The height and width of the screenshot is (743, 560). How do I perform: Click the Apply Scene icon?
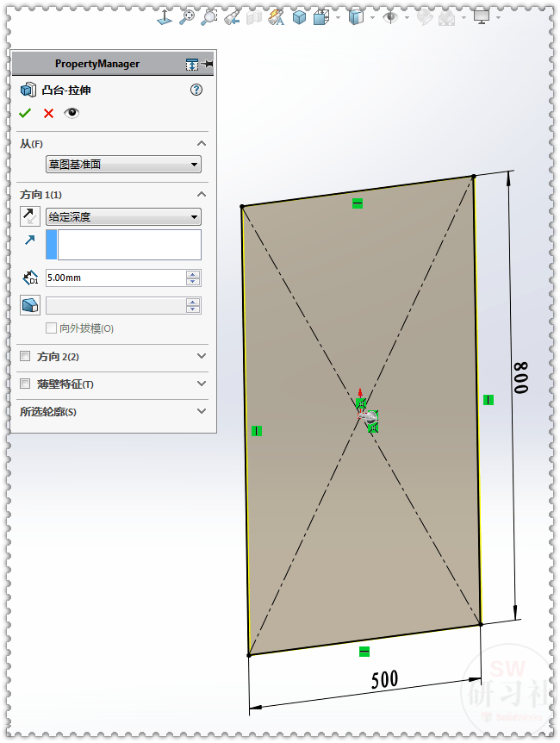(447, 18)
